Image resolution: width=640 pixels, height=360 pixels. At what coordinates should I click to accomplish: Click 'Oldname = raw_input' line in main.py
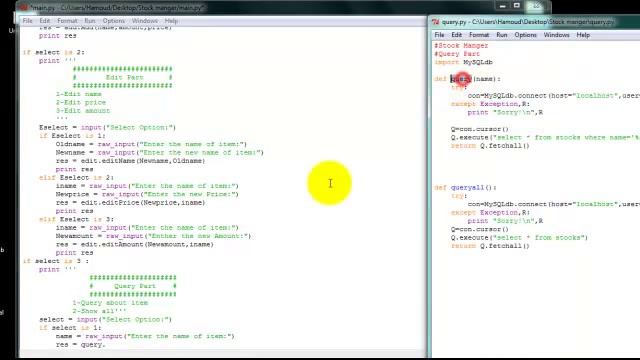click(151, 144)
